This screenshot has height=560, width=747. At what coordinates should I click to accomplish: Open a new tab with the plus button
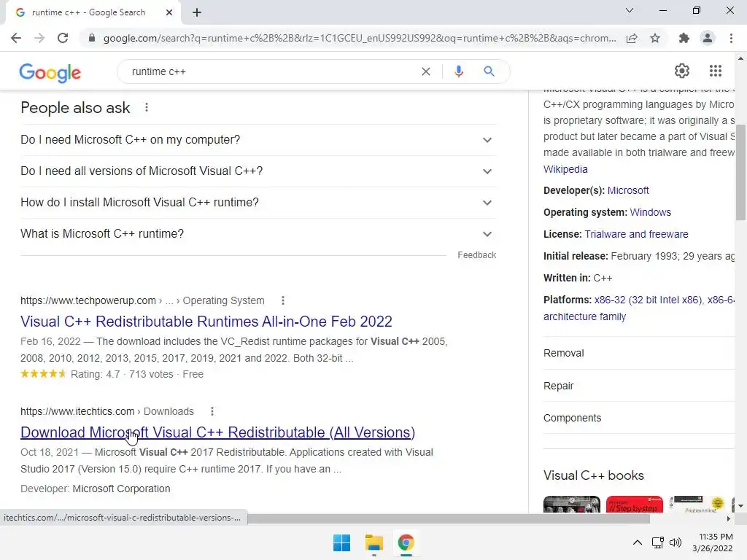[197, 12]
